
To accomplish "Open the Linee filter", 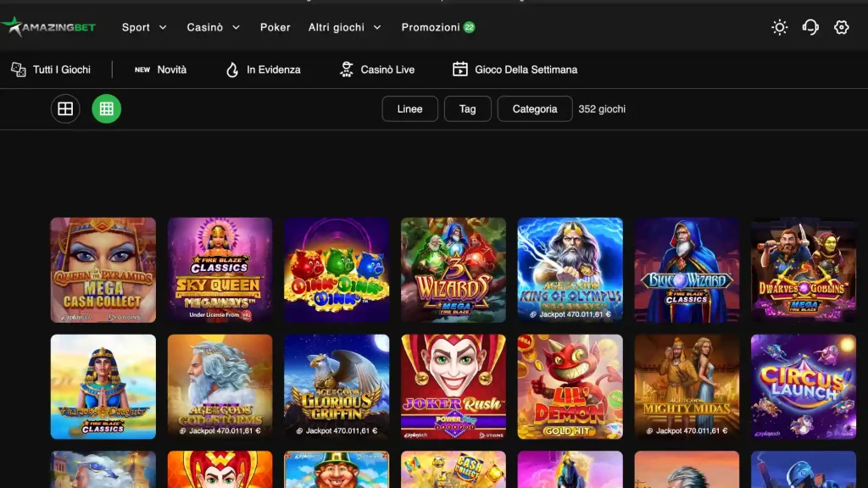I will (409, 109).
